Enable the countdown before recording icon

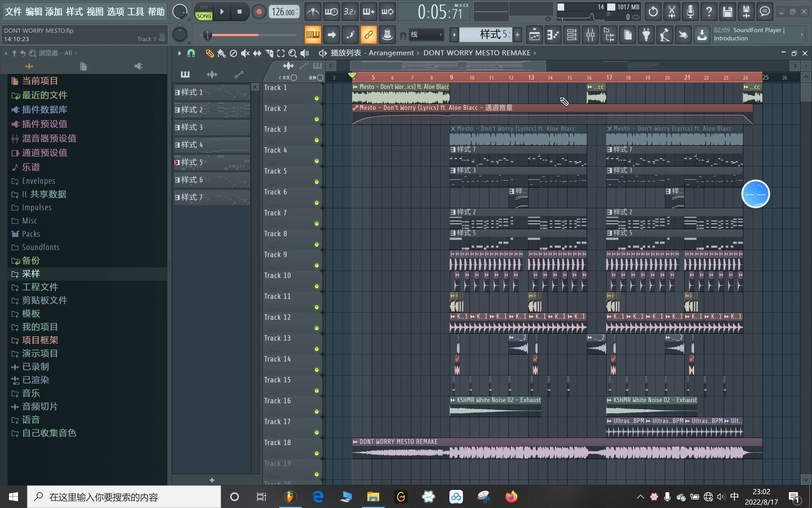click(x=350, y=12)
